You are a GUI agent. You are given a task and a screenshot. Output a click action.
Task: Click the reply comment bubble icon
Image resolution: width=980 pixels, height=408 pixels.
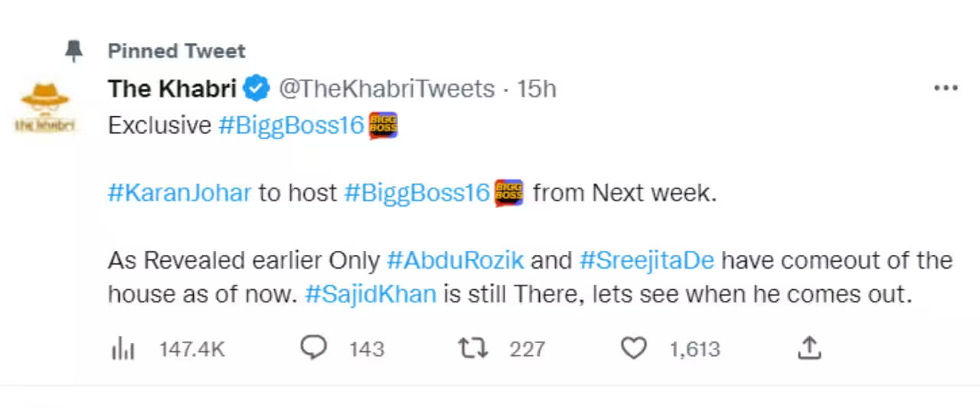point(313,349)
